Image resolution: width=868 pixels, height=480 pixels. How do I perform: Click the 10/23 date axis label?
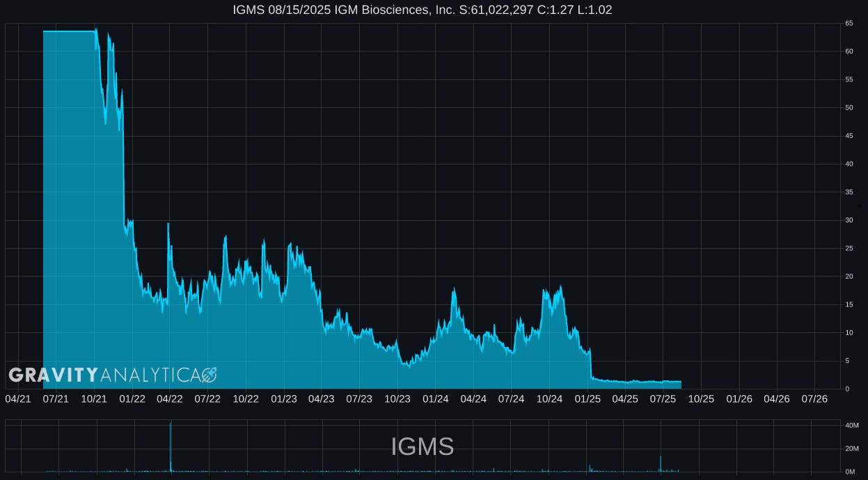coord(397,399)
